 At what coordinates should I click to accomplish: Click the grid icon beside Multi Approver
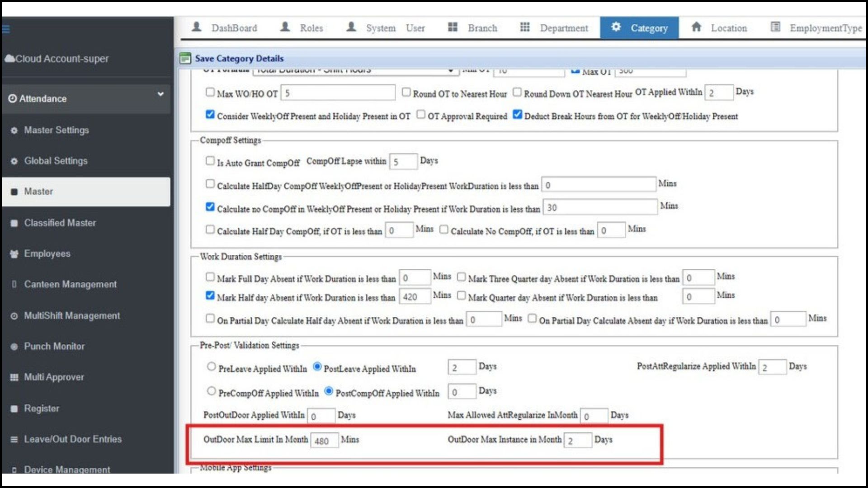14,377
